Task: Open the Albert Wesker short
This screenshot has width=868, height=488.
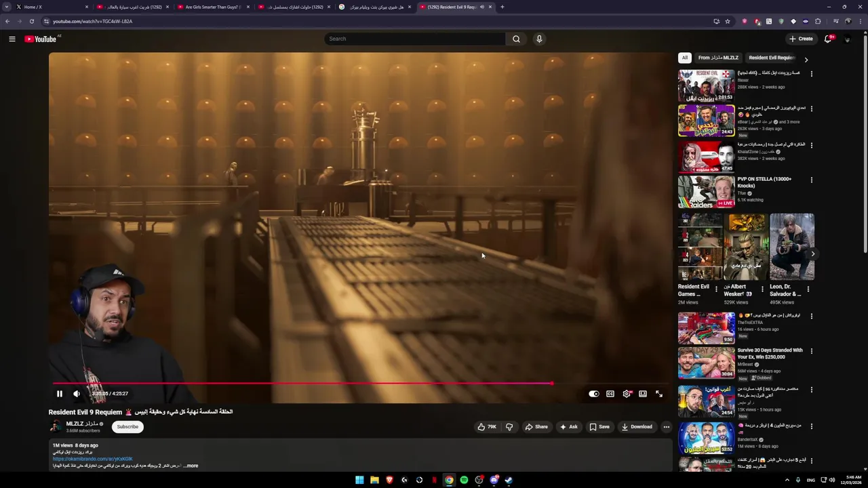Action: click(x=746, y=247)
